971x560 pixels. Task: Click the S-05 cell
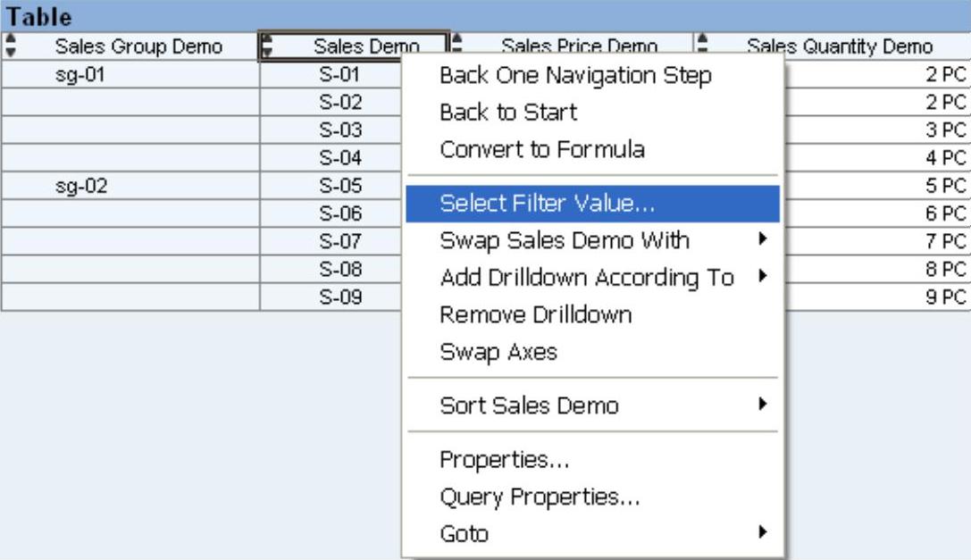click(x=339, y=188)
